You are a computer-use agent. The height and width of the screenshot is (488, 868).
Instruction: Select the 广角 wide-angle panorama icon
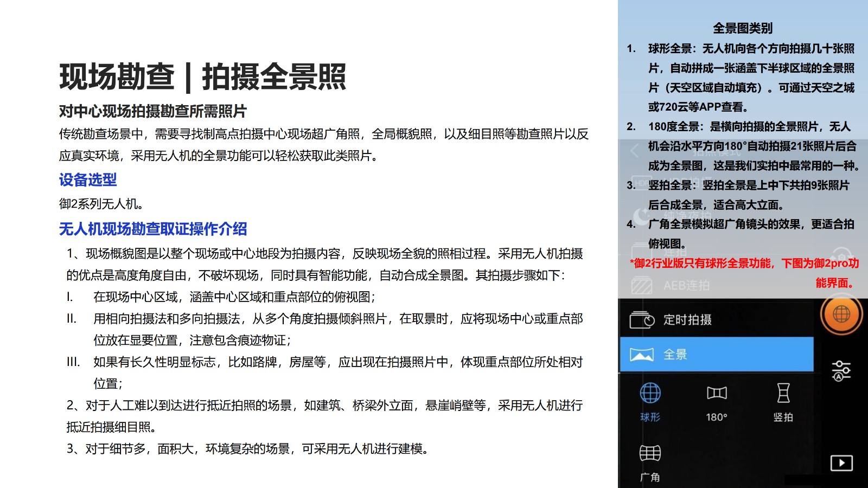(650, 454)
